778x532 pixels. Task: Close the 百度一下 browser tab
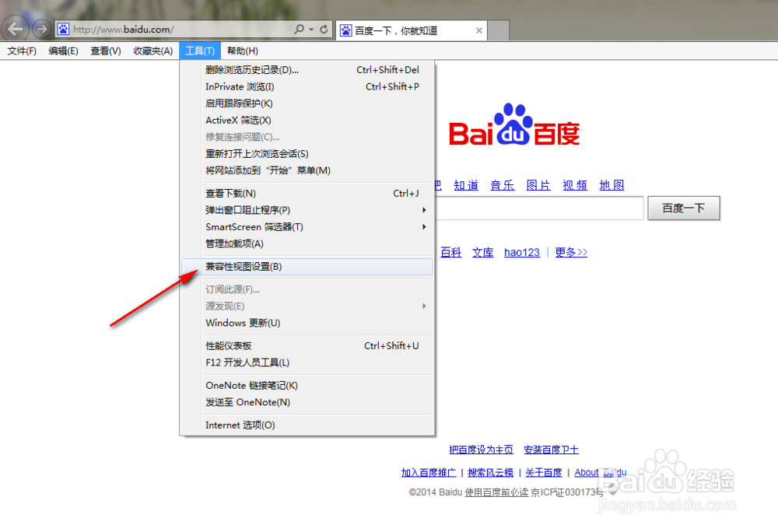(x=478, y=31)
